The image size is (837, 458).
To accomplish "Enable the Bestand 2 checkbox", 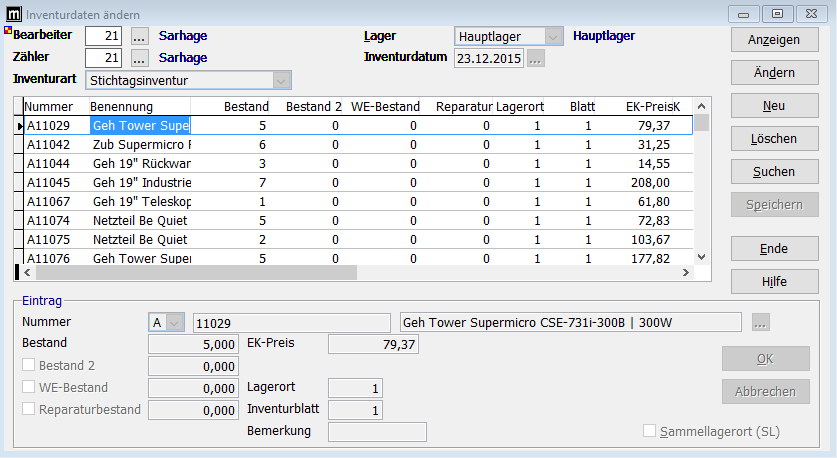I will coord(28,366).
